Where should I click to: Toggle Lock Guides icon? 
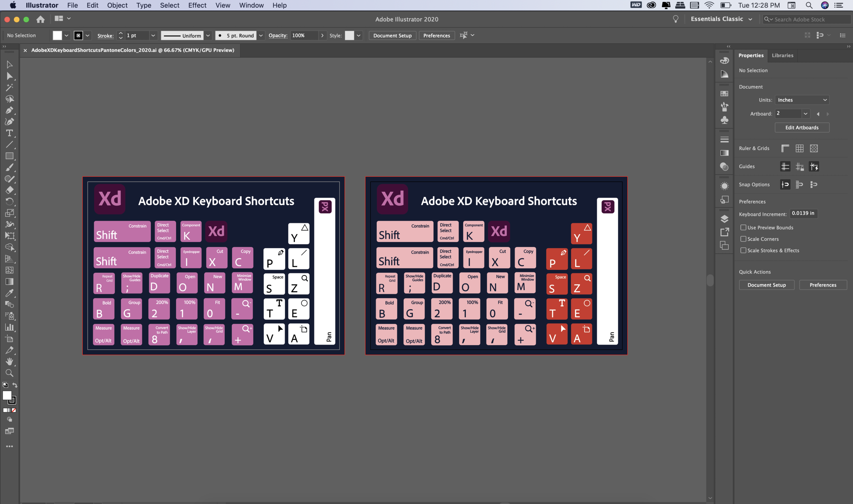point(799,166)
